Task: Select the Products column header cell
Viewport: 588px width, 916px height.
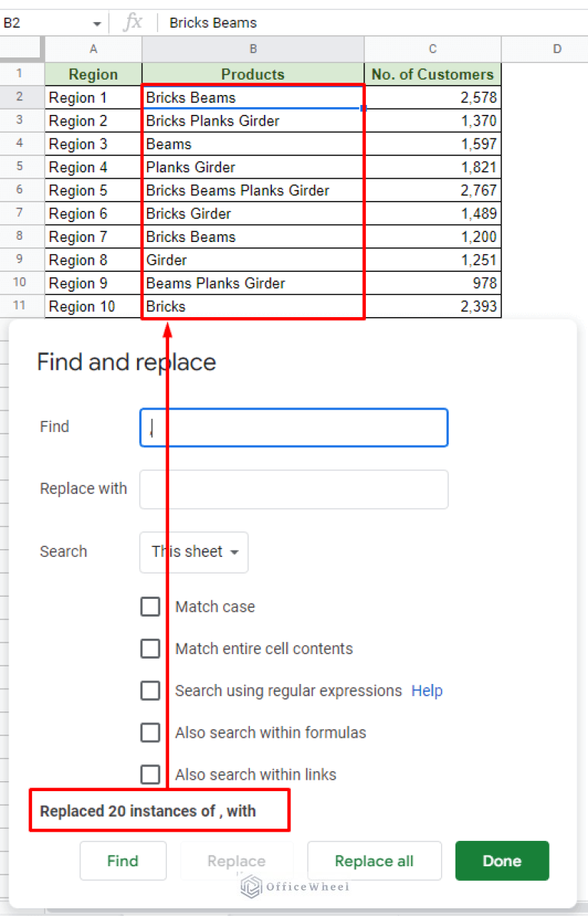Action: click(253, 74)
